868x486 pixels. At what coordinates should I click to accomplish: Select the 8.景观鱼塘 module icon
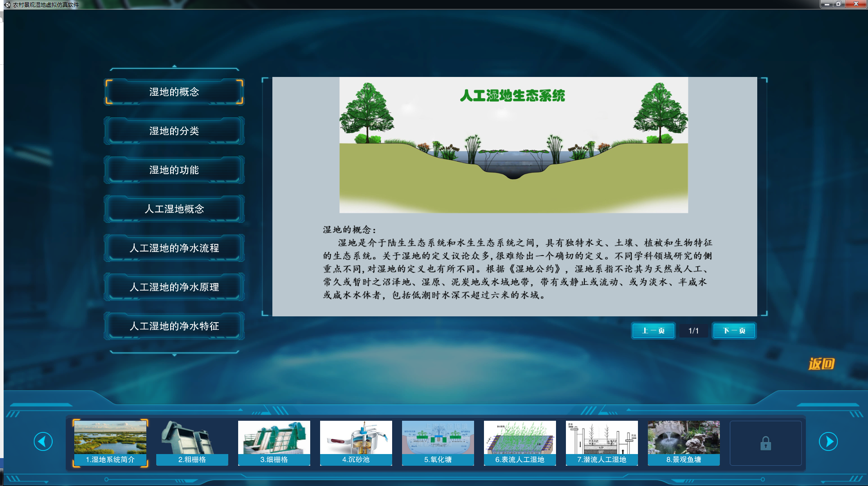(684, 442)
